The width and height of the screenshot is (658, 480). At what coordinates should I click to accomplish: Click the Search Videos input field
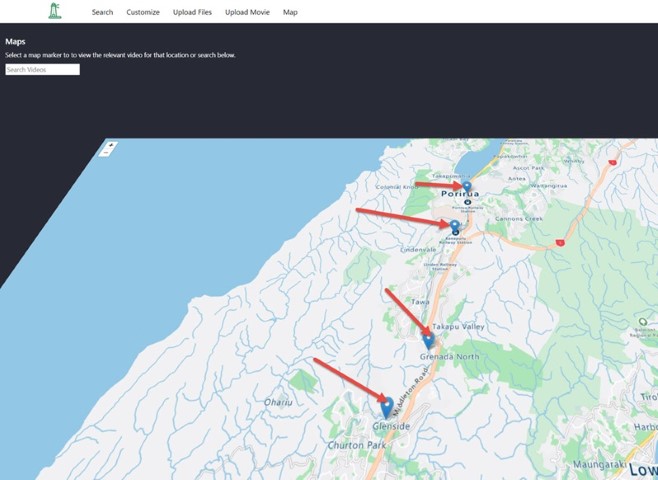pyautogui.click(x=42, y=70)
